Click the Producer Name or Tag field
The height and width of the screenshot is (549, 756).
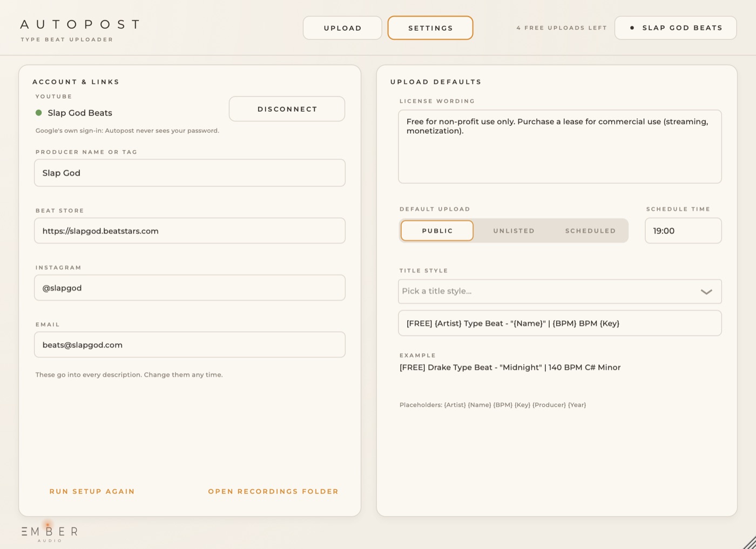(190, 173)
